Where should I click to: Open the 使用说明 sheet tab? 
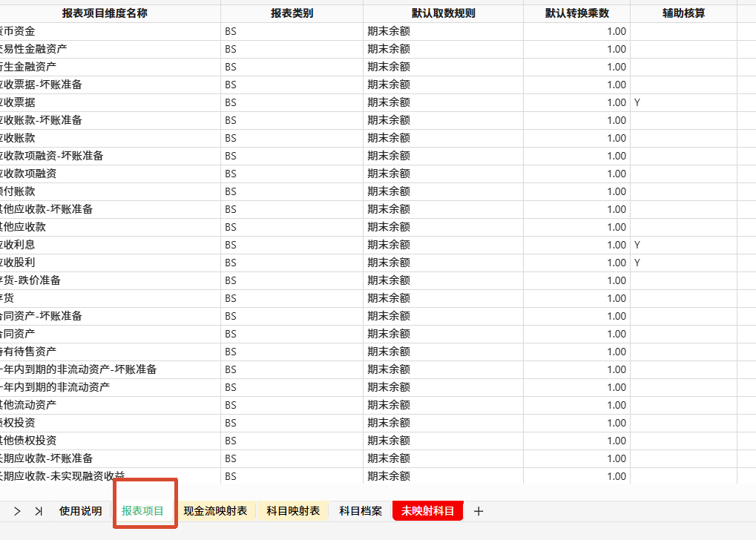(x=80, y=511)
